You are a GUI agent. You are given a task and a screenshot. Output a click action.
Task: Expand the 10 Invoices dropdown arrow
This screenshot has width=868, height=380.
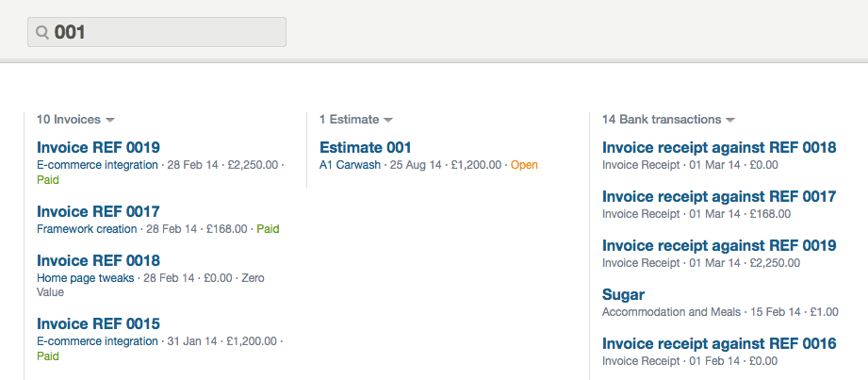coord(110,121)
